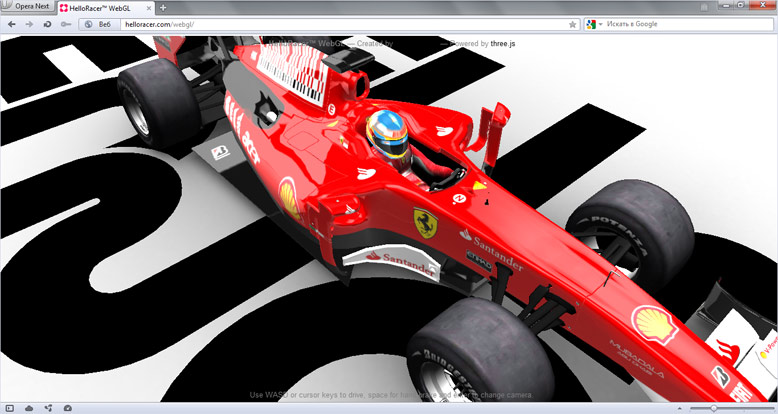Viewport: 778px width, 414px height.
Task: Toggle the panel button in status bar
Action: (x=9, y=408)
